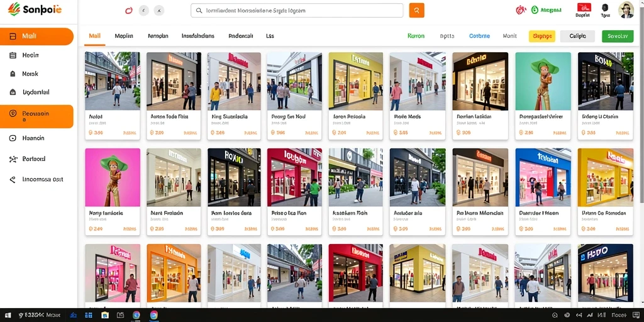The image size is (644, 322).
Task: Open the Bortood sidebar icon
Action: click(x=13, y=159)
